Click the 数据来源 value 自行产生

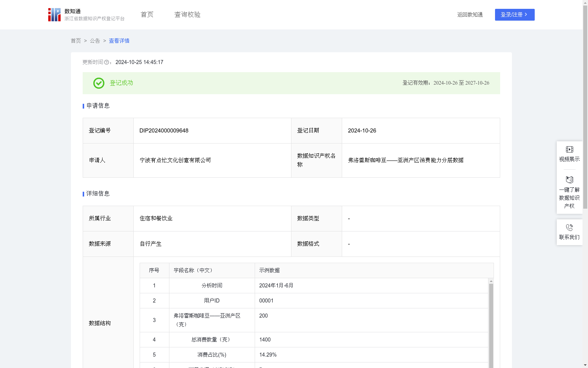coord(150,244)
